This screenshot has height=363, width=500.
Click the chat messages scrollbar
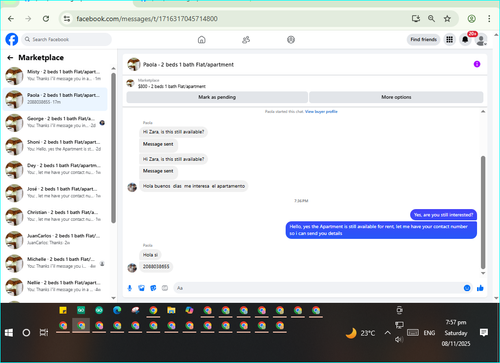point(483,212)
